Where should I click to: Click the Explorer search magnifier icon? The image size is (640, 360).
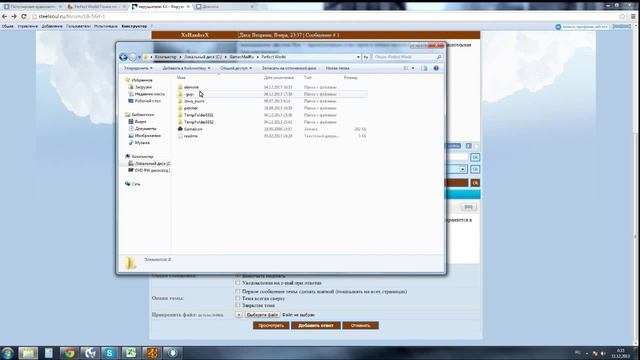point(439,57)
